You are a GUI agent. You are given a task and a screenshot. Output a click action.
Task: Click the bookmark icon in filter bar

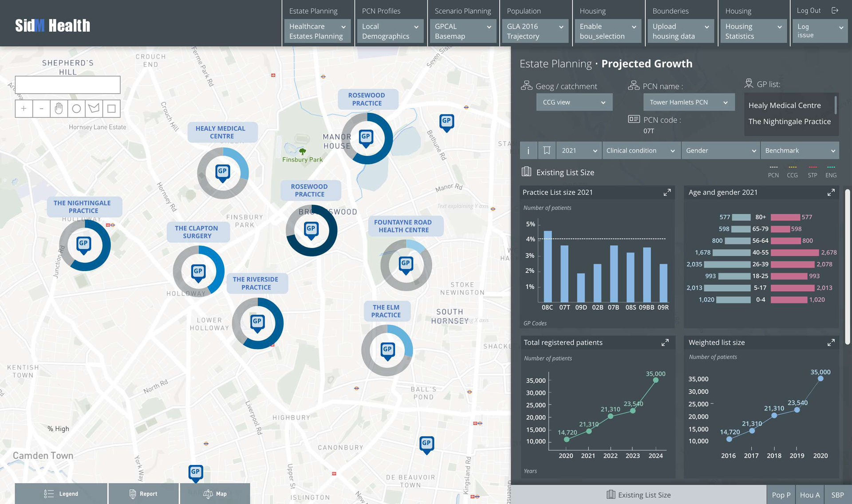(547, 150)
